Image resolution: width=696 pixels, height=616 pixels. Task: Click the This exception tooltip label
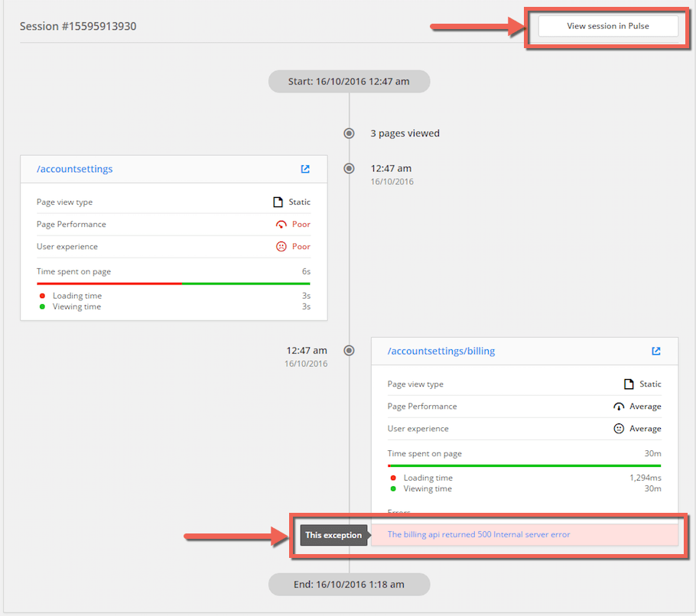pos(333,535)
